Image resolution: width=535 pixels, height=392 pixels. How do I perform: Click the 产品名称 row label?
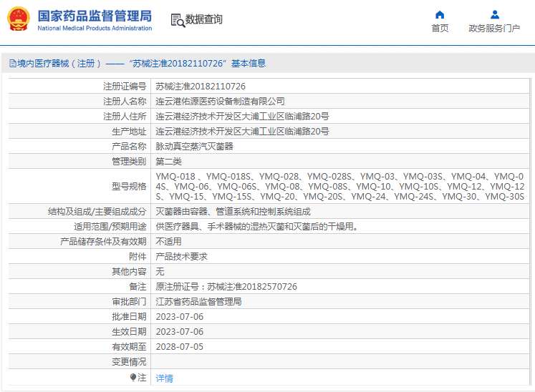tap(129, 146)
